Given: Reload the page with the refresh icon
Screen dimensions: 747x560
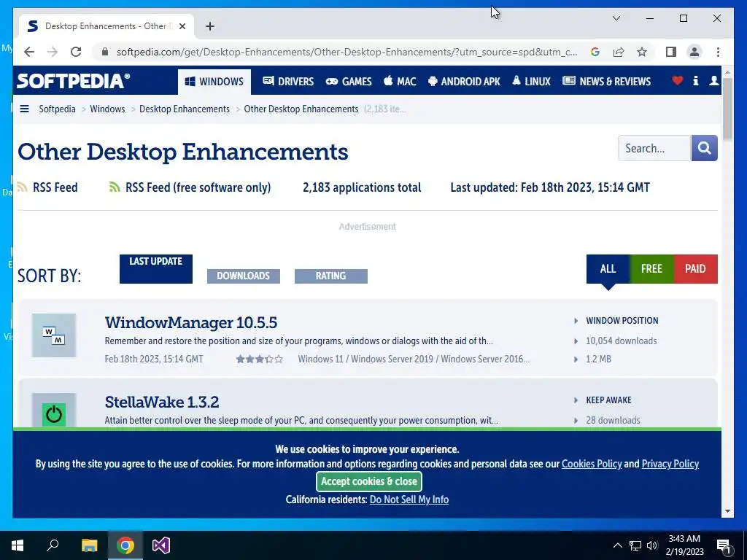Looking at the screenshot, I should pyautogui.click(x=76, y=52).
